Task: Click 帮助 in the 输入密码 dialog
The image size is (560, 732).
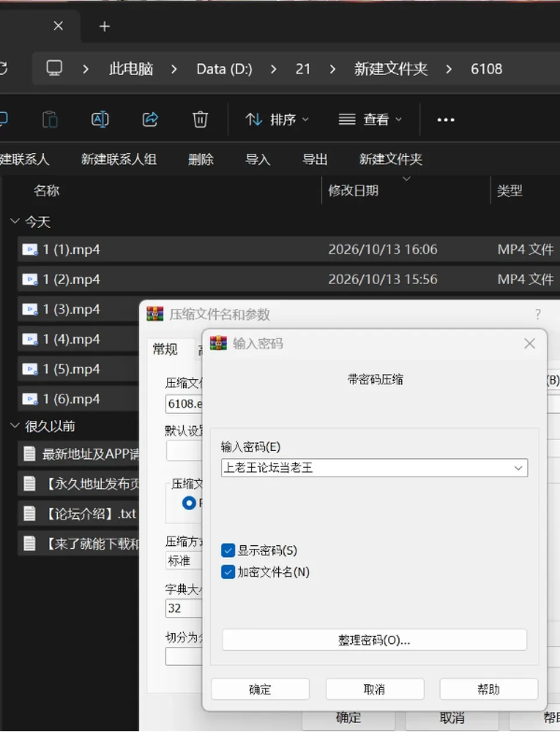Action: pos(489,689)
